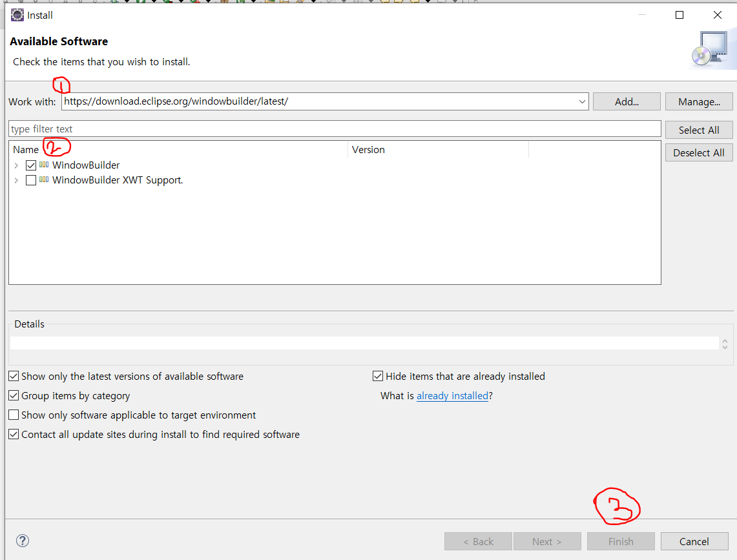Expand the WindowBuilder tree node
Screen dimensions: 737x560
(x=16, y=165)
